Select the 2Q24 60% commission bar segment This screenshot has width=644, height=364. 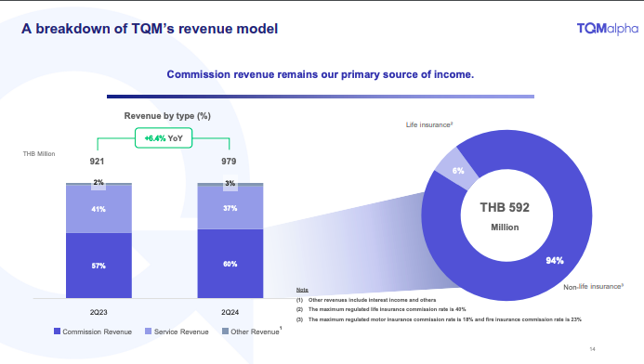click(x=230, y=264)
